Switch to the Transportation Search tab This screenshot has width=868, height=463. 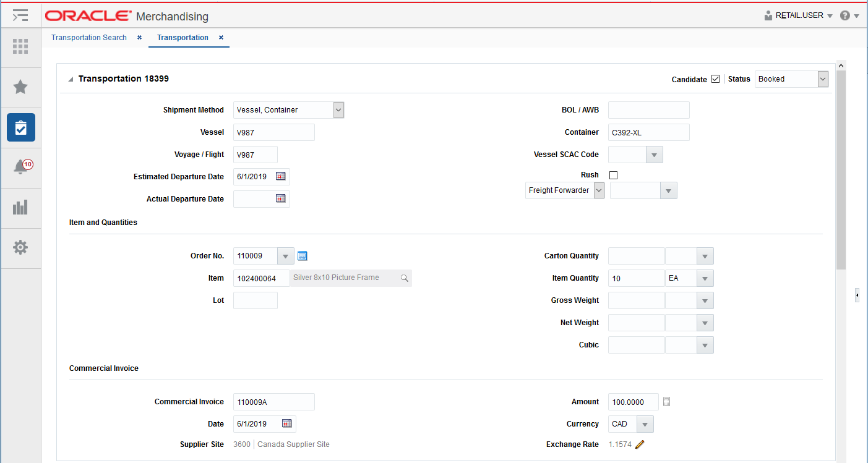88,37
